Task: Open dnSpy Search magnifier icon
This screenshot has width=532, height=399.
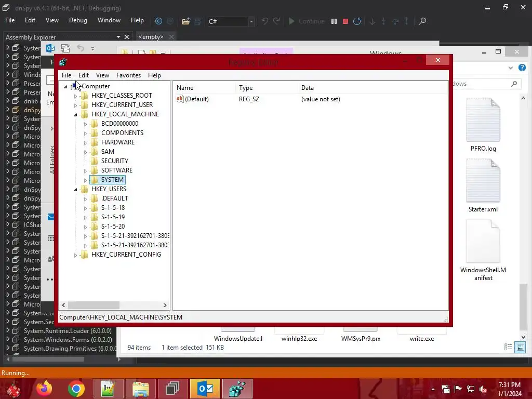Action: pos(422,21)
